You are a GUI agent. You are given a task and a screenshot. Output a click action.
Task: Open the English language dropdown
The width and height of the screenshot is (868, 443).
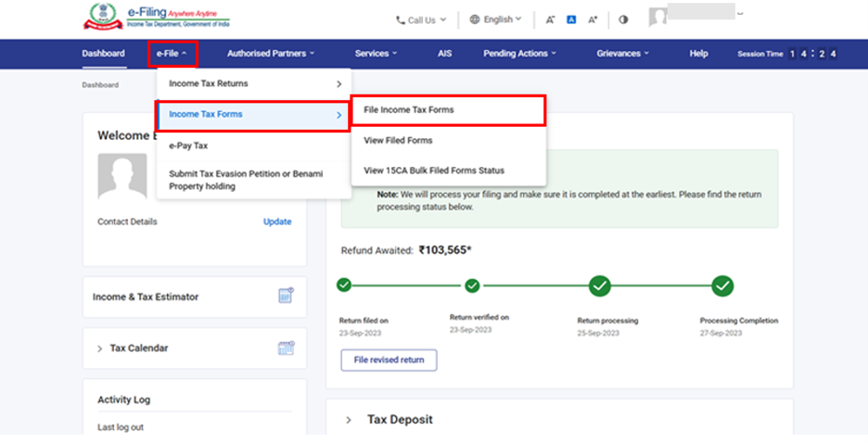tap(495, 19)
